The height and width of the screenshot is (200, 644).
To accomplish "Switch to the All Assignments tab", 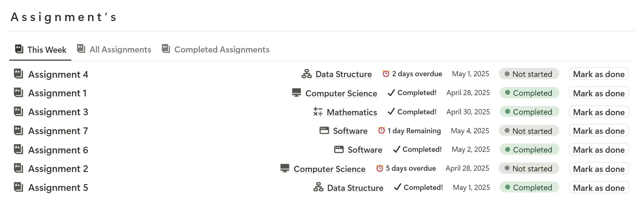I will [x=114, y=49].
